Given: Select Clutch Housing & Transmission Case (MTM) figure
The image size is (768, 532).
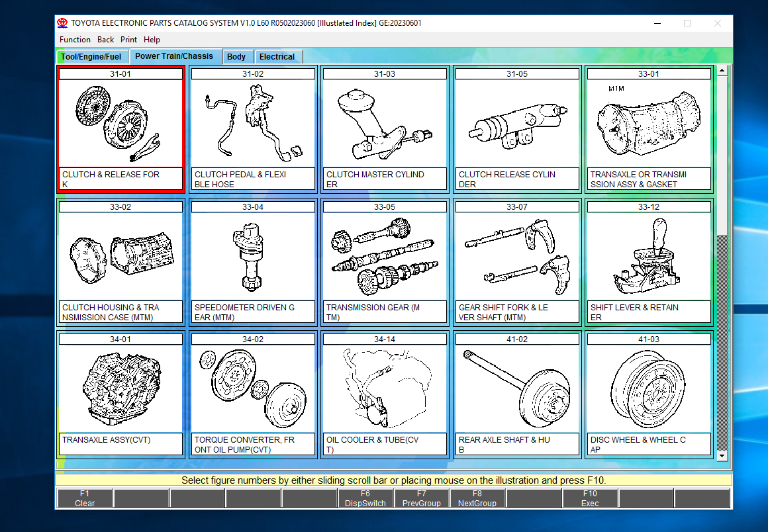Looking at the screenshot, I should coord(120,255).
